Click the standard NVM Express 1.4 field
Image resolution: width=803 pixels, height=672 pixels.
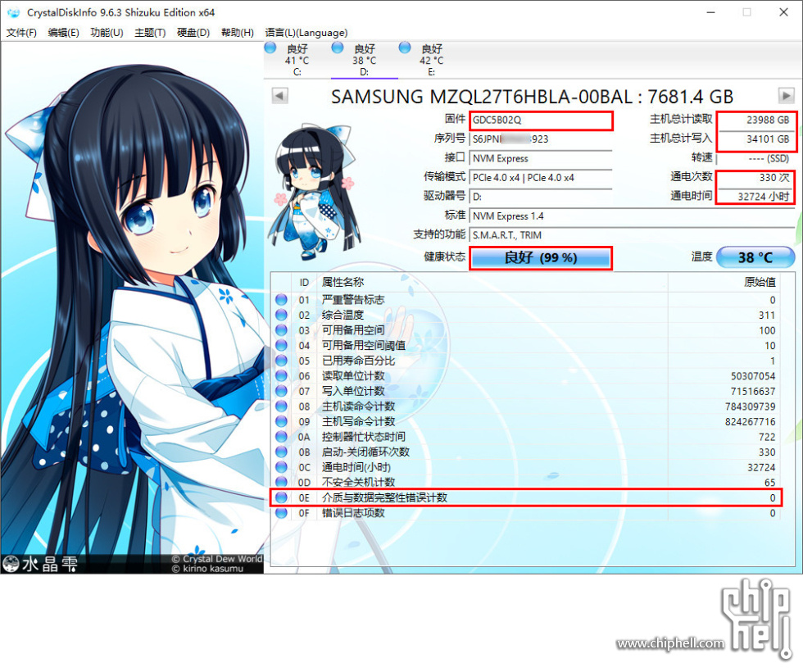coord(632,216)
